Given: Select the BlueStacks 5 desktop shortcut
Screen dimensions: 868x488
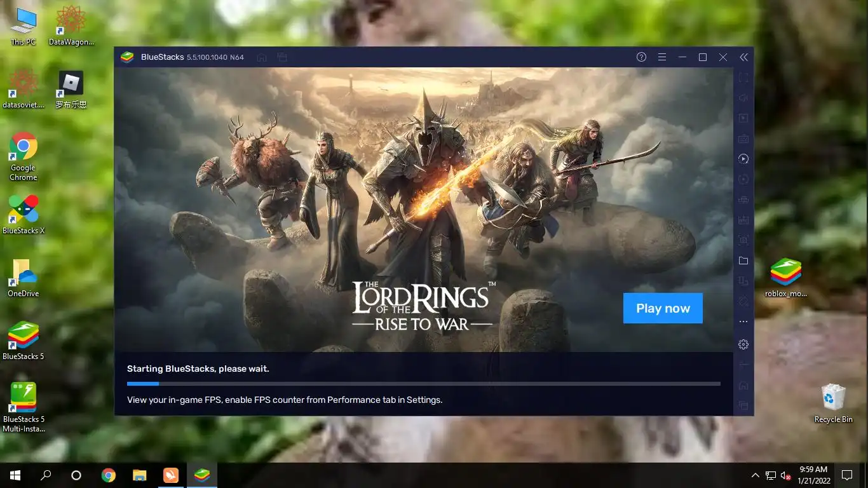Looking at the screenshot, I should click(24, 341).
